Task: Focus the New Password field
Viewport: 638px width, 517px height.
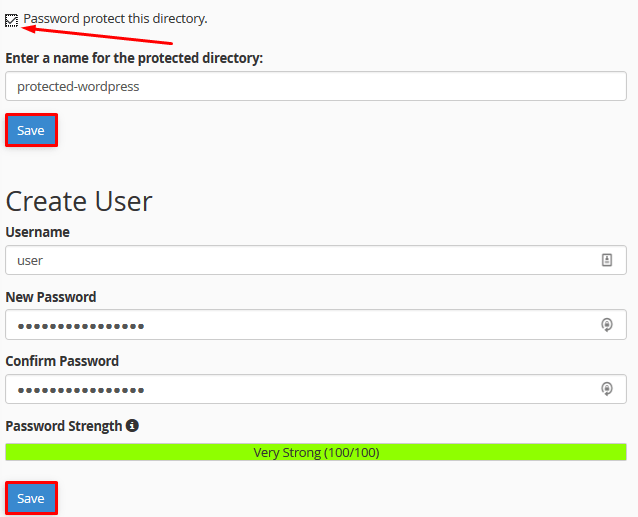Action: (300, 325)
